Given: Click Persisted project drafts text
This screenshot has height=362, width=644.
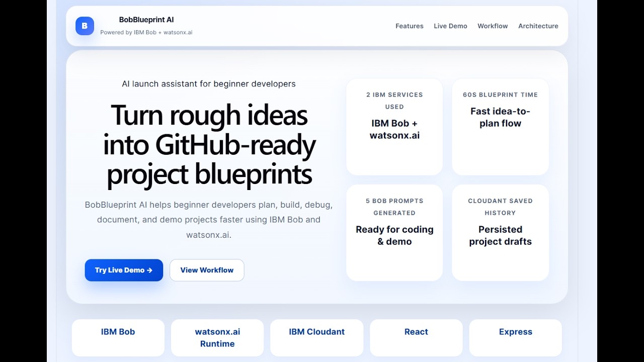Looking at the screenshot, I should (500, 235).
